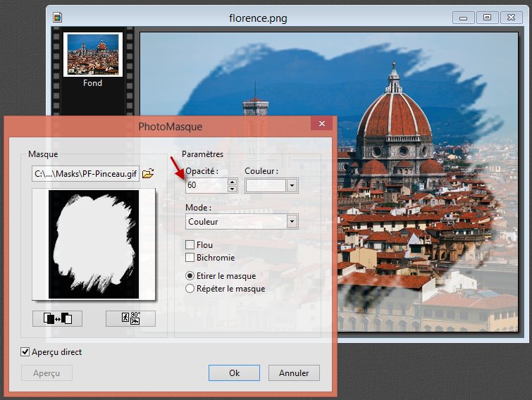Screen dimensions: 532x400
Task: Click the Couleur color swatch
Action: [266, 185]
